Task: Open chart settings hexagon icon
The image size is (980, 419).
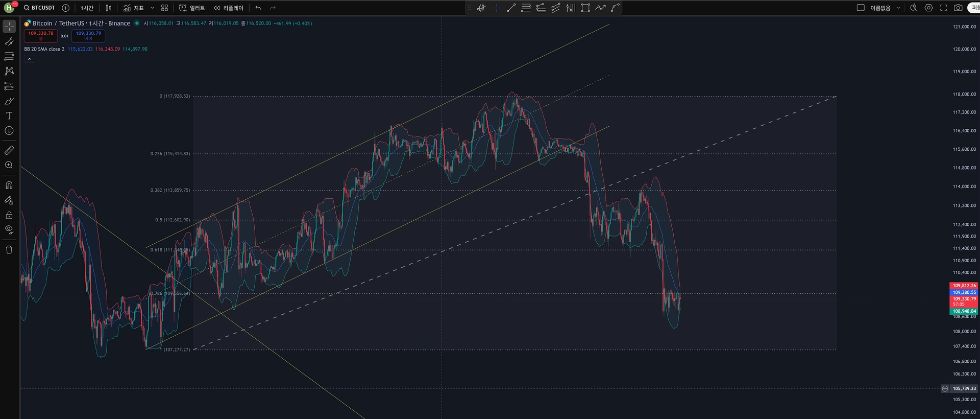Action: (928, 8)
